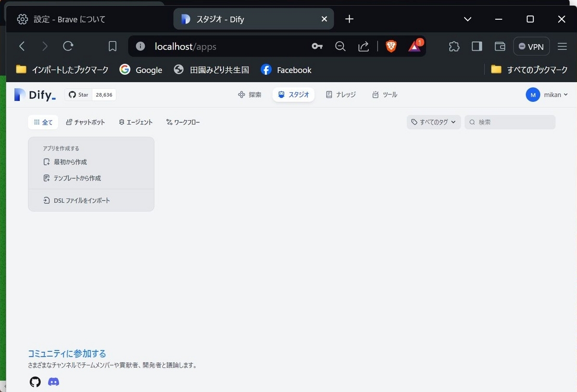Open the GitHub Star button

click(78, 95)
